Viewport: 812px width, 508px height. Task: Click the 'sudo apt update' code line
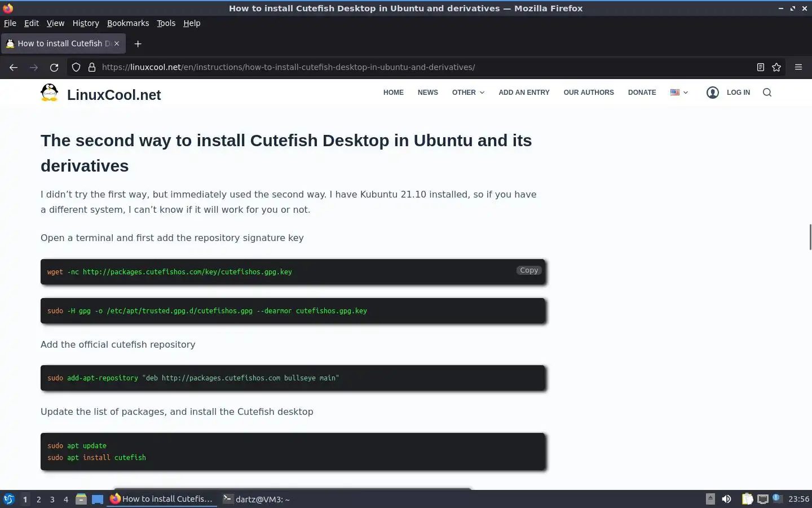click(x=77, y=446)
